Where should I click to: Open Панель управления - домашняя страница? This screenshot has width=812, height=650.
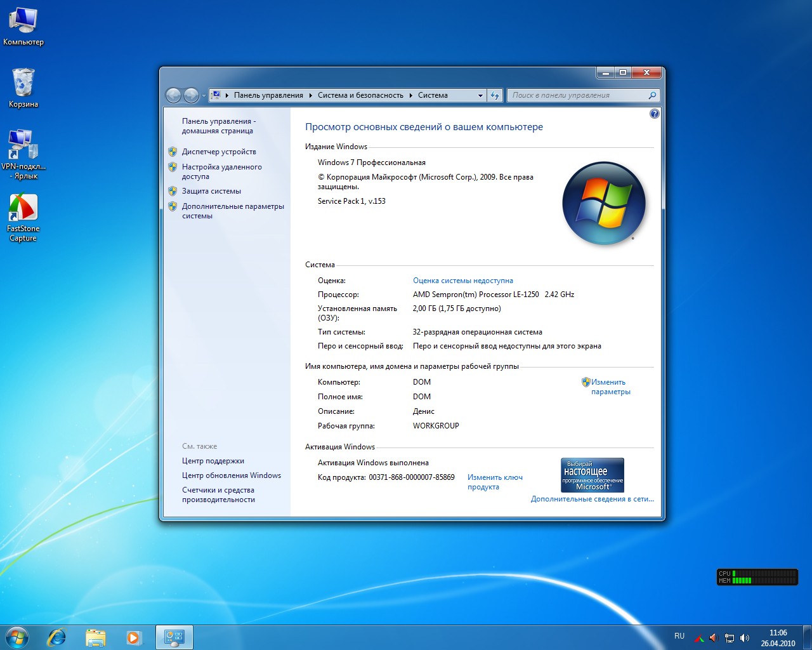pos(219,126)
